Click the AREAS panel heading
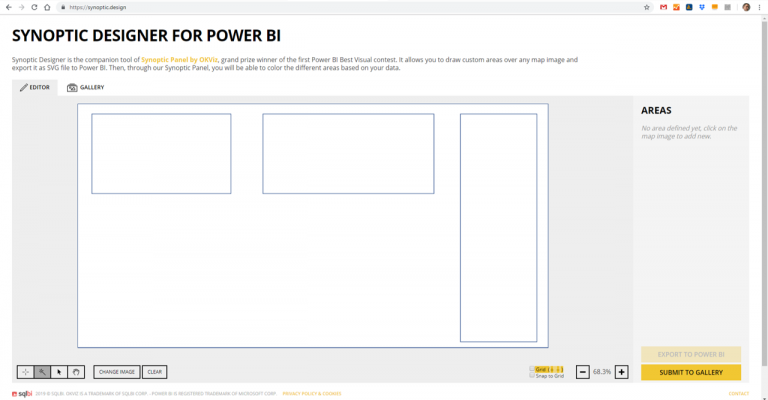This screenshot has height=400, width=768. coord(656,111)
